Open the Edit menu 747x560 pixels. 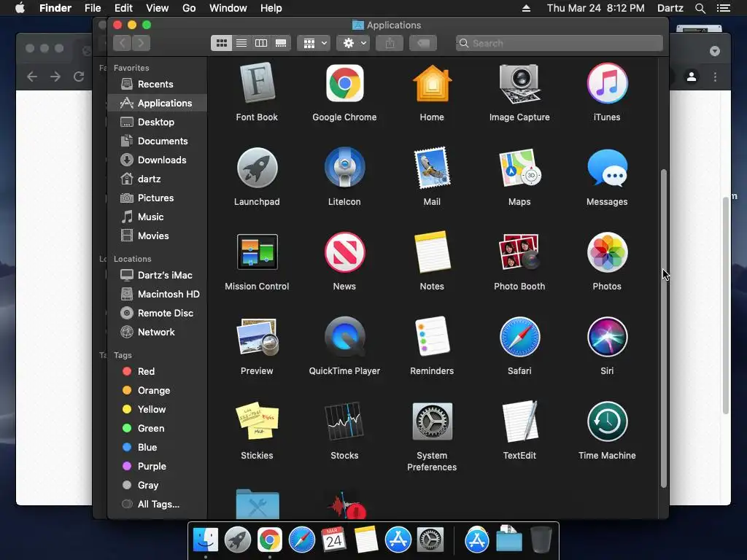point(123,8)
